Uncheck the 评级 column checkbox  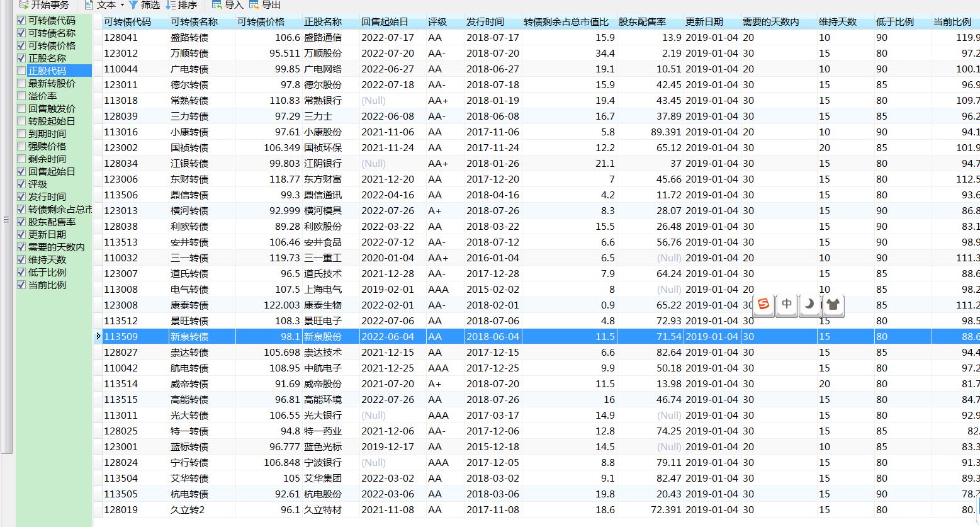click(x=22, y=184)
